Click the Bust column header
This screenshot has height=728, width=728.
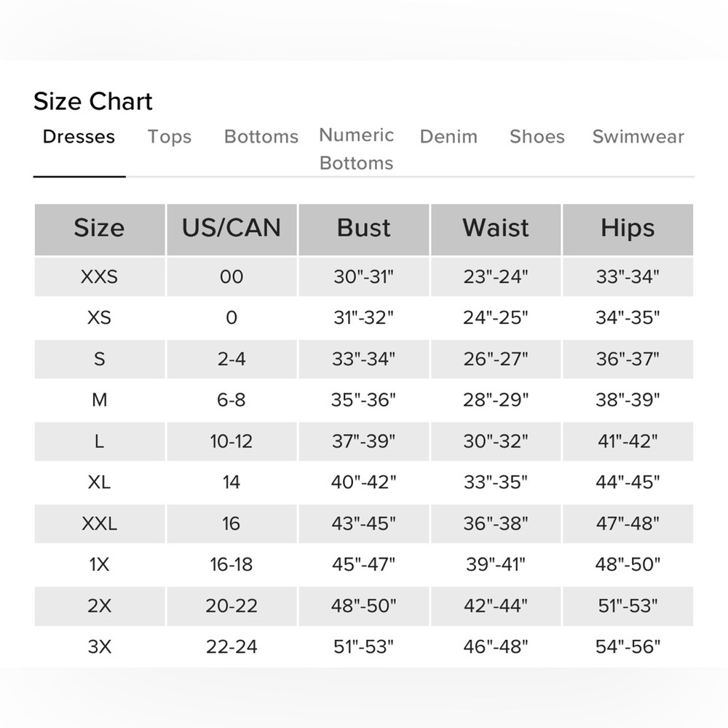363,229
